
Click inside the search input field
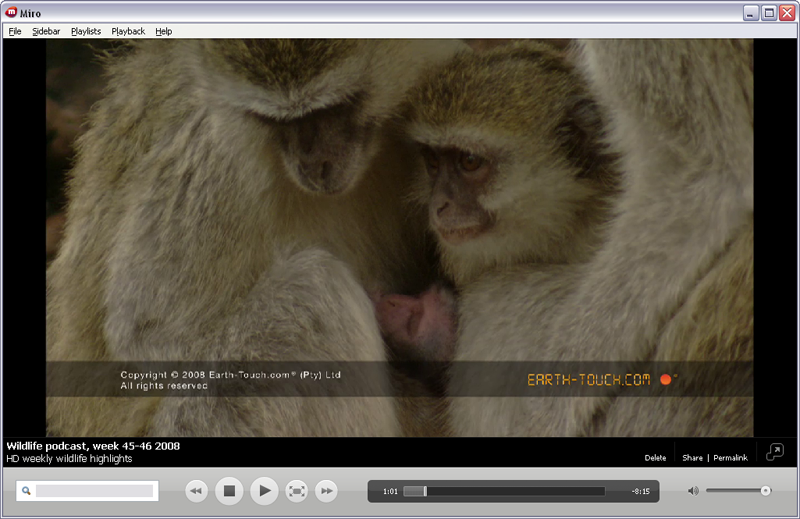pyautogui.click(x=95, y=491)
